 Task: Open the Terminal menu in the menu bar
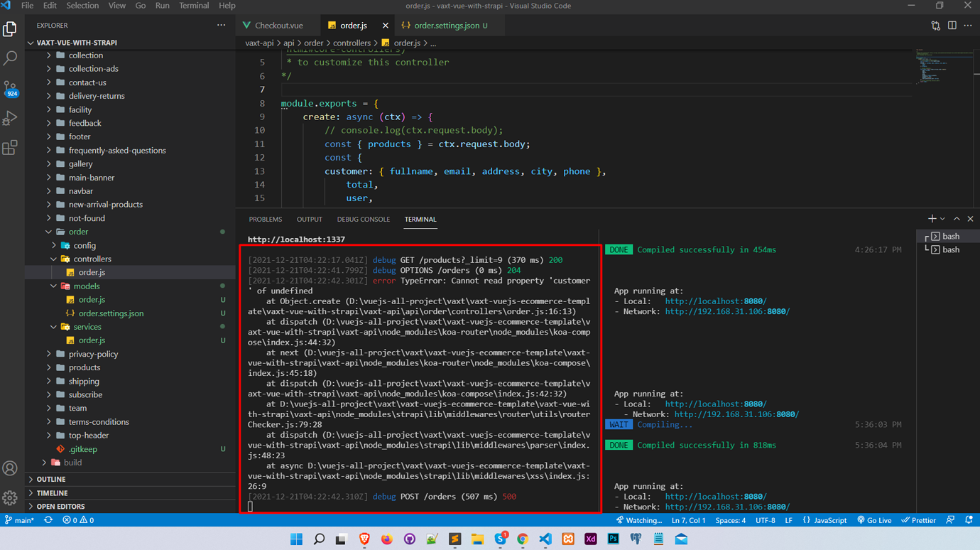tap(194, 6)
